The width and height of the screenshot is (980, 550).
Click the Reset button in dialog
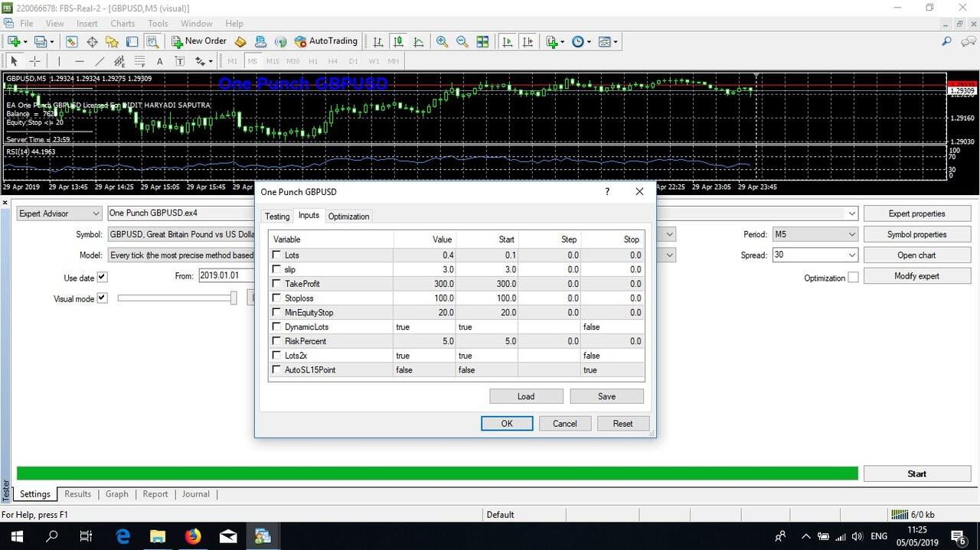623,423
